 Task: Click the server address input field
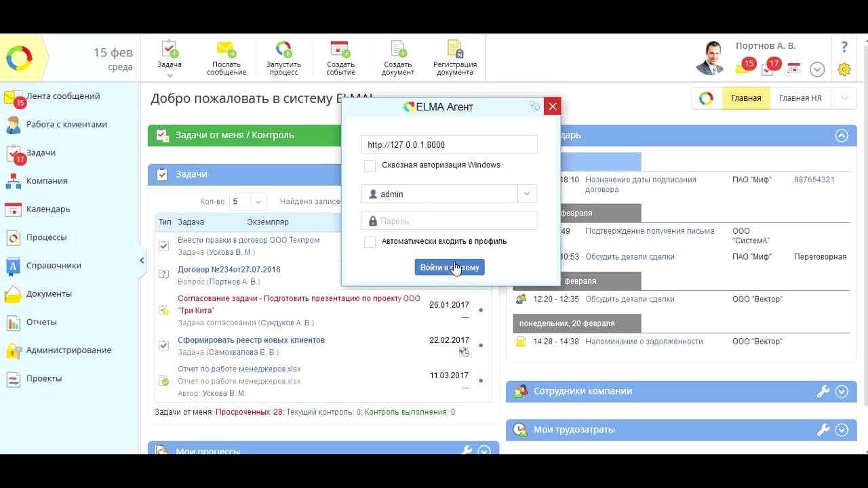click(x=449, y=144)
